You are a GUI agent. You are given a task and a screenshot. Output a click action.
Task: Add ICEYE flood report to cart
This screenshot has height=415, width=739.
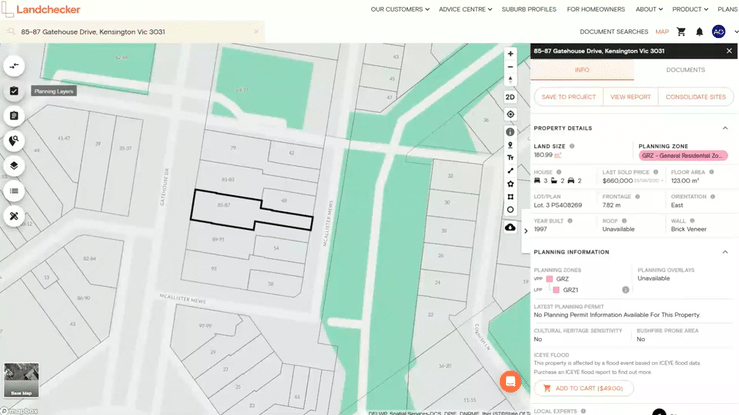tap(584, 388)
